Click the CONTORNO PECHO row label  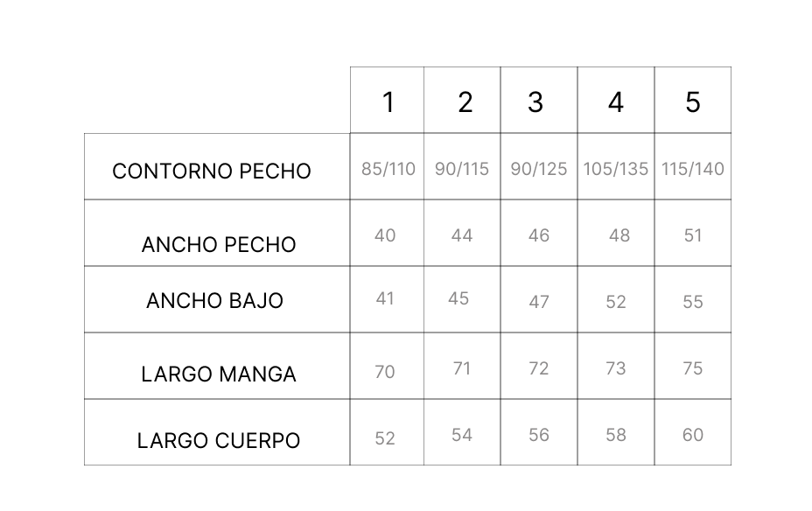pyautogui.click(x=211, y=171)
